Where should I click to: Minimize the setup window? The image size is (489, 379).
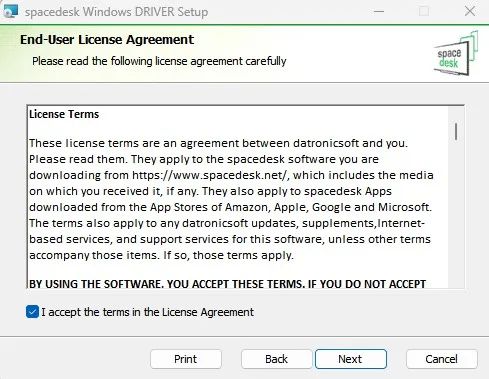[379, 12]
